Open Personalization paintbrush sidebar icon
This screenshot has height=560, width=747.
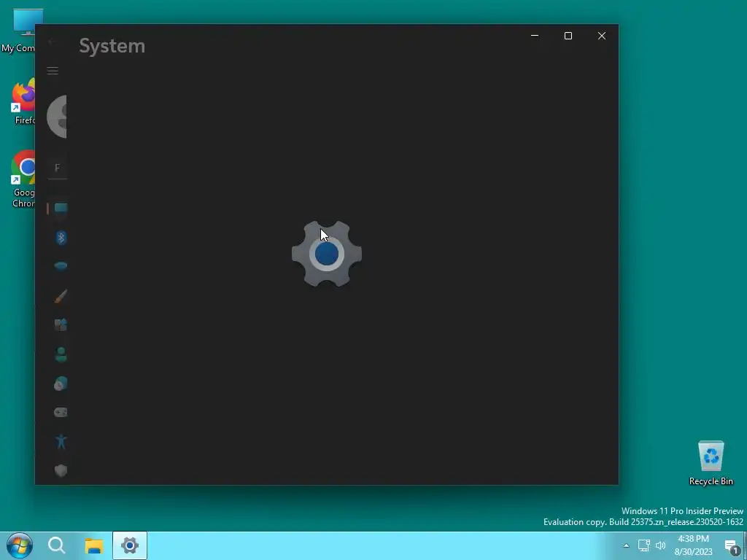(x=61, y=296)
